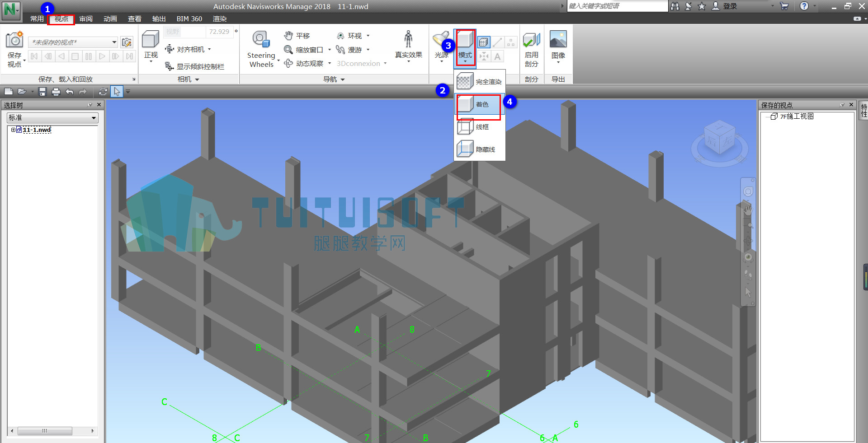
Task: Expand the 11-1.nwd tree node
Action: coord(13,130)
